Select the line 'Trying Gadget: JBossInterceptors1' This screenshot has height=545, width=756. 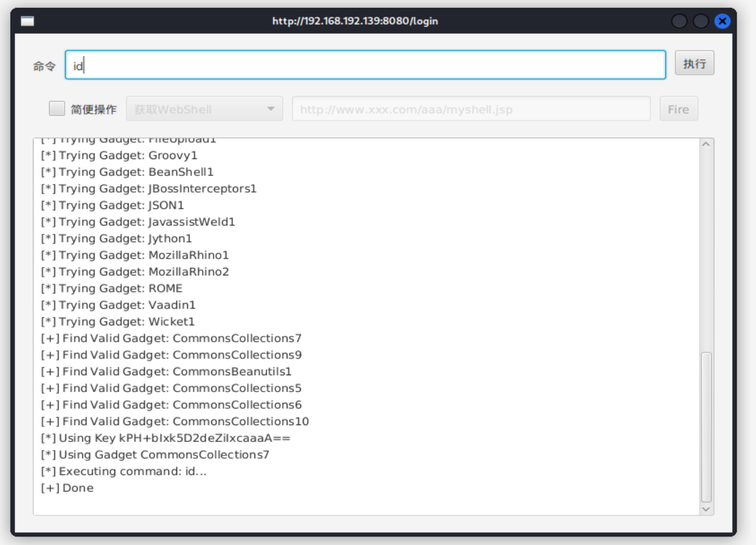[149, 189]
